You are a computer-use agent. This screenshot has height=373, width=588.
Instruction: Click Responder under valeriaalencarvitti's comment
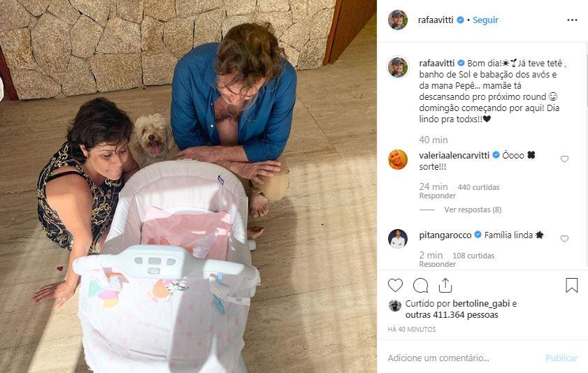tap(437, 196)
